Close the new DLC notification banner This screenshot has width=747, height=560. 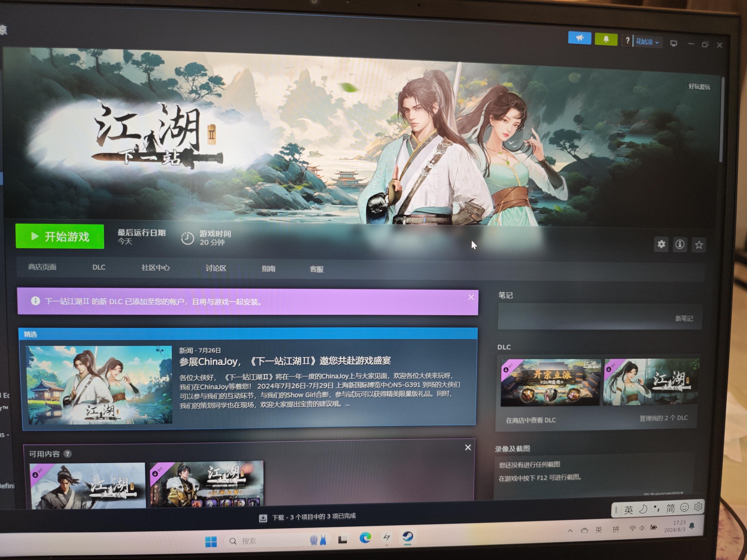click(471, 297)
